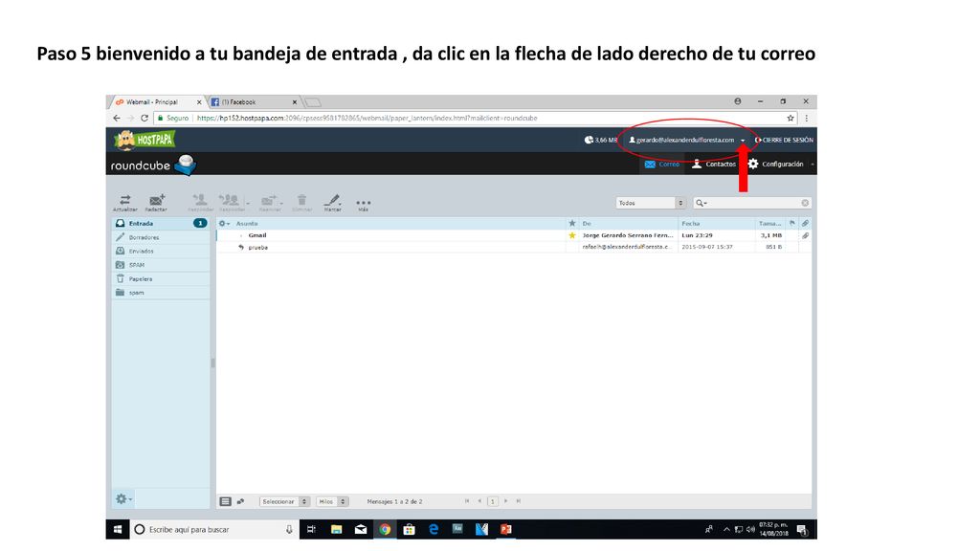The height and width of the screenshot is (551, 980).
Task: Click the Responder reply icon
Action: (201, 202)
